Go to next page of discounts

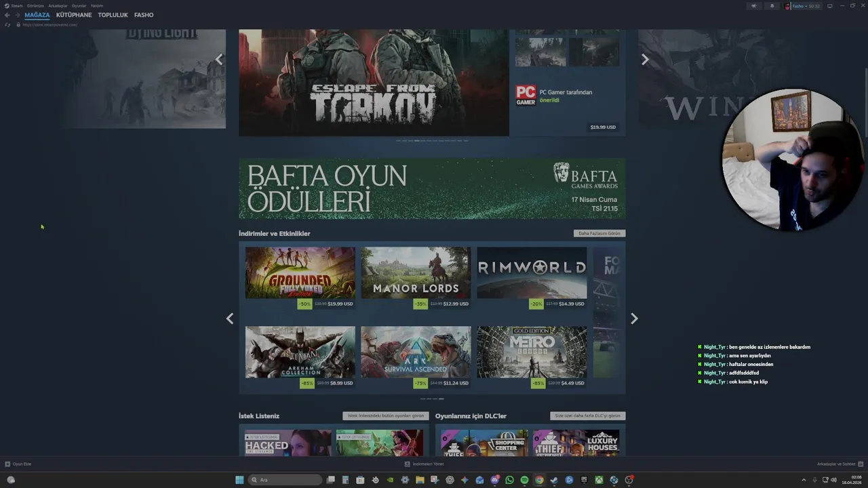pyautogui.click(x=634, y=319)
